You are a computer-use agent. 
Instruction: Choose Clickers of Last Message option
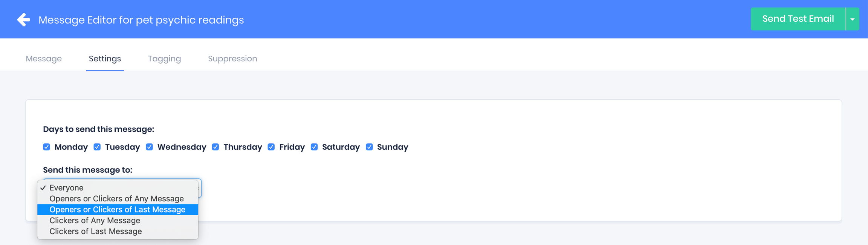[x=96, y=231]
